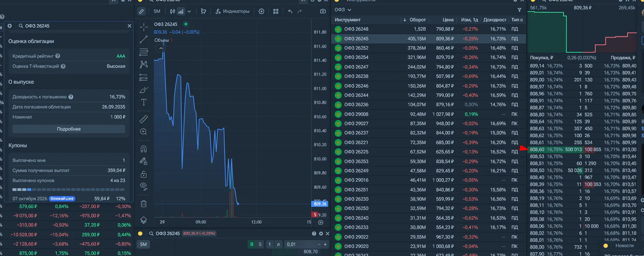
Task: Click the 0,01 price step input field
Action: [300, 244]
